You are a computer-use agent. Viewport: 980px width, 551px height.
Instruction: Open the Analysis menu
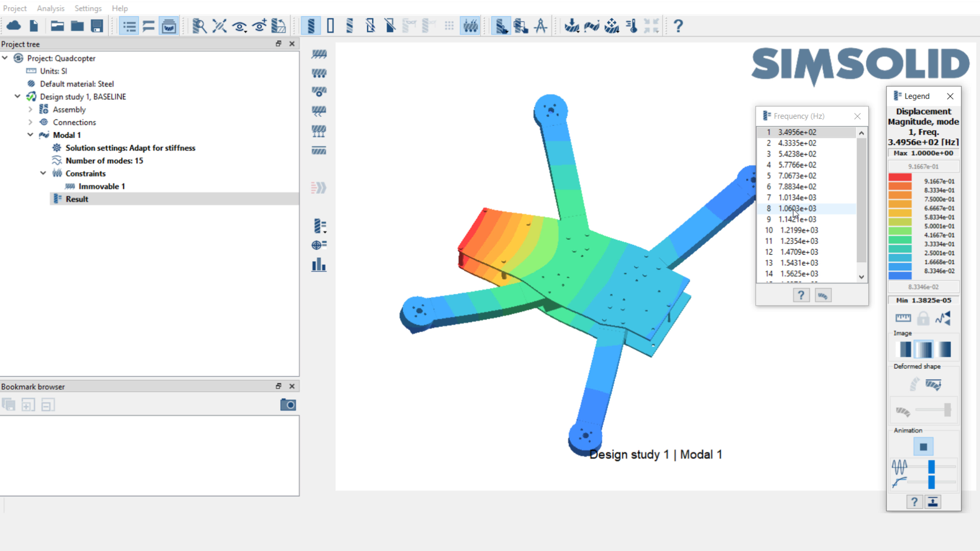51,8
